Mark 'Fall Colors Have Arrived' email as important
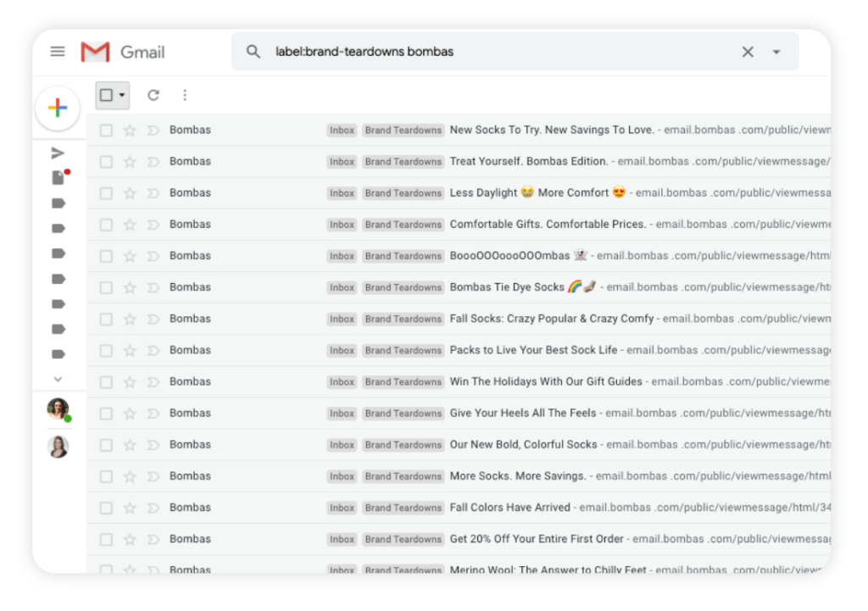This screenshot has width=868, height=611. point(153,508)
